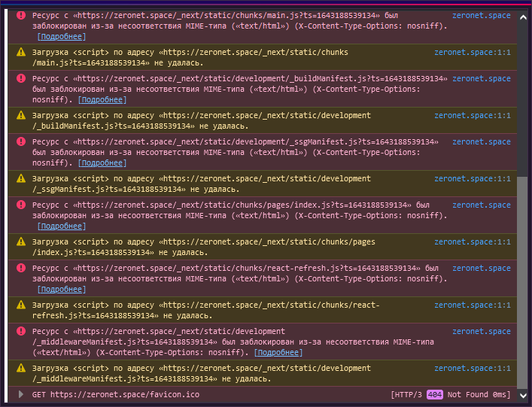The width and height of the screenshot is (532, 407).
Task: Click error icon for pages/index.js MIME block
Action: (21, 205)
